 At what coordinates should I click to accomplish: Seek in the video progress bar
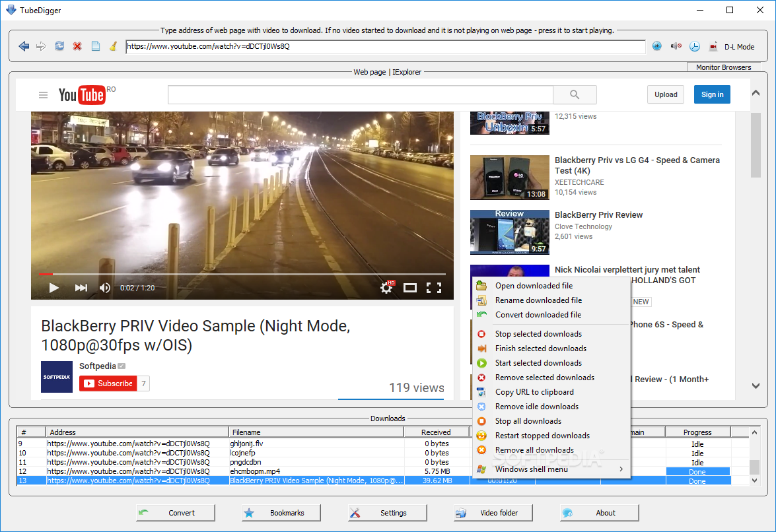point(242,274)
